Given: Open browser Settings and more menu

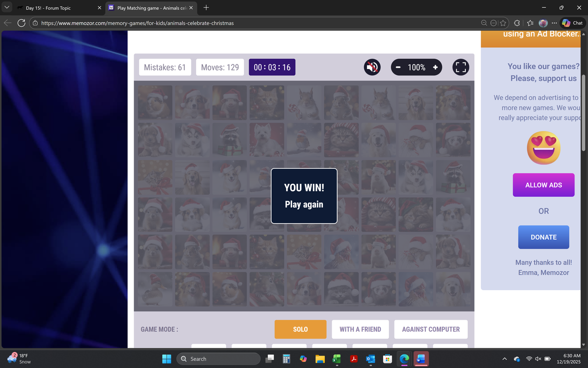Looking at the screenshot, I should tap(554, 23).
